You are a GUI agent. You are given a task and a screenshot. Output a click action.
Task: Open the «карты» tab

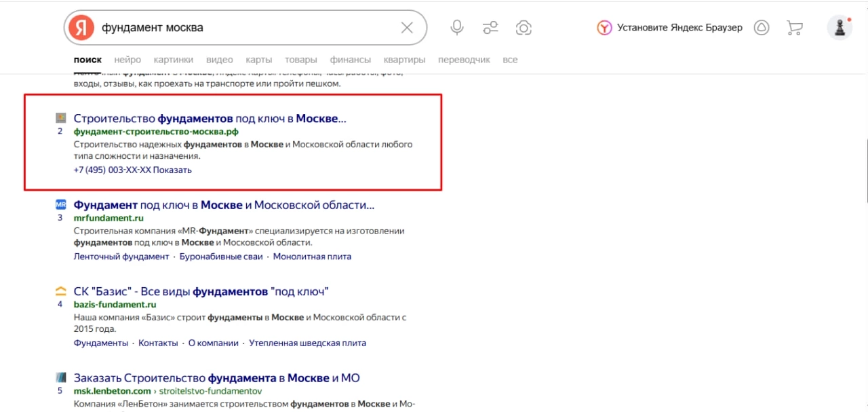tap(259, 60)
